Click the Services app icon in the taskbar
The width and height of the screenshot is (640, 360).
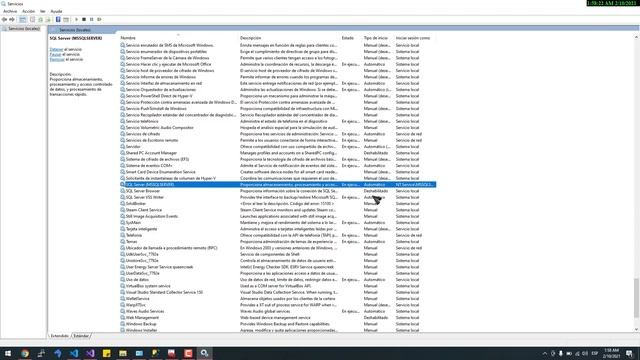(204, 353)
